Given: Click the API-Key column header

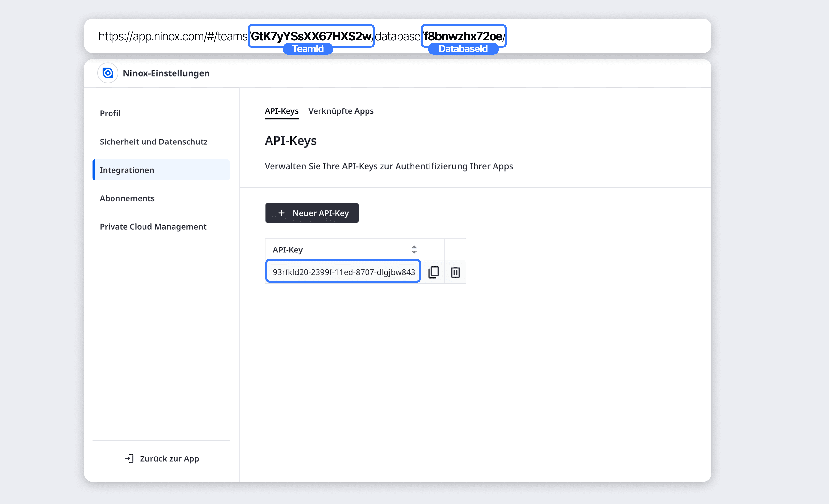Looking at the screenshot, I should click(x=288, y=250).
